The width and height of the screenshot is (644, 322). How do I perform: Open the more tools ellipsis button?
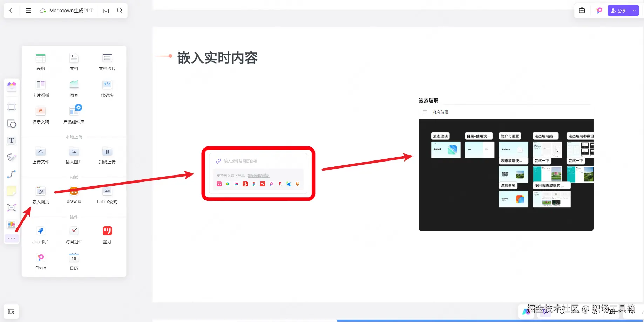tap(12, 239)
